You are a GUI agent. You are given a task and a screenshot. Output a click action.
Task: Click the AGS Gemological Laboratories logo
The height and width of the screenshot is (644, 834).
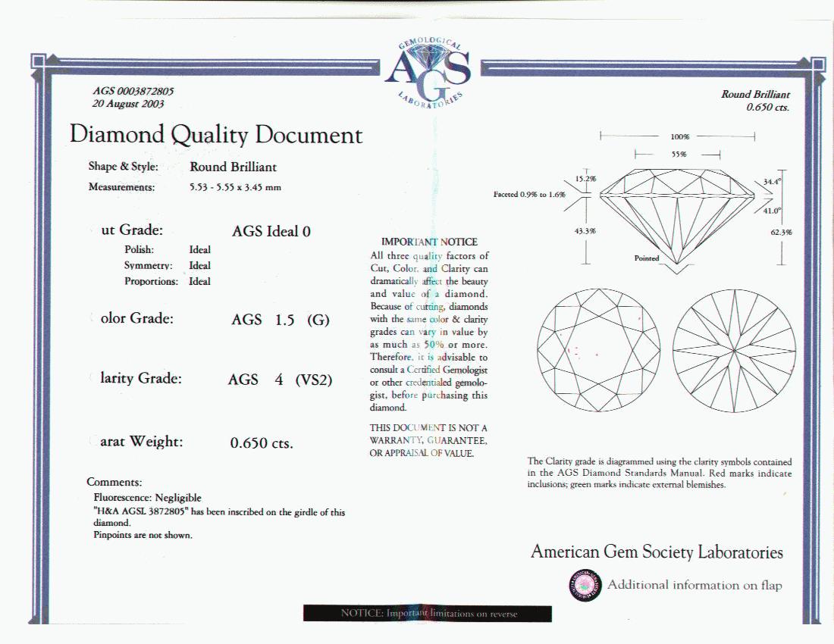coord(428,73)
